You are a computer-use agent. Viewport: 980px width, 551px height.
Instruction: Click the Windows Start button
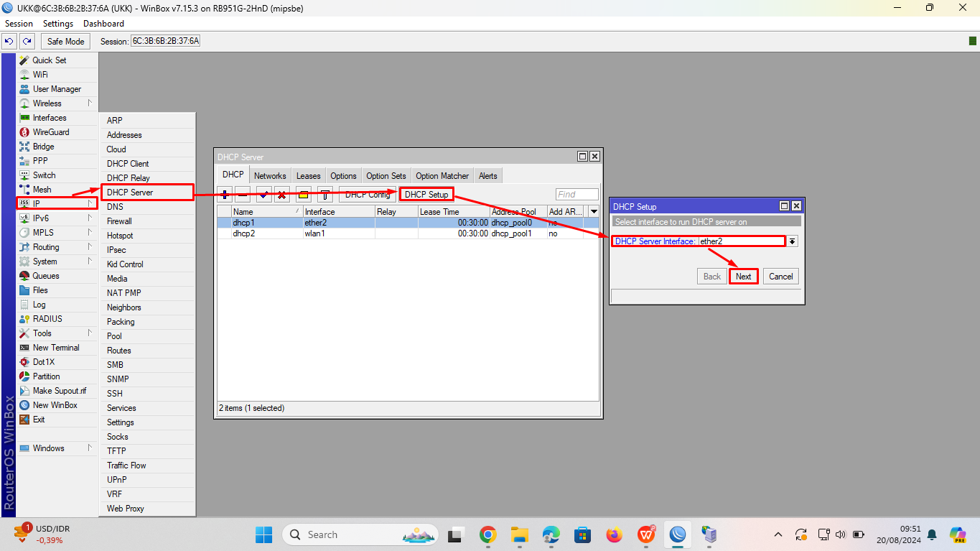click(263, 534)
